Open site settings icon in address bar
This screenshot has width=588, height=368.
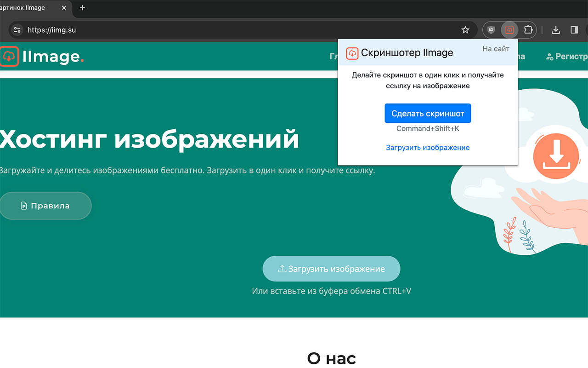pyautogui.click(x=17, y=29)
